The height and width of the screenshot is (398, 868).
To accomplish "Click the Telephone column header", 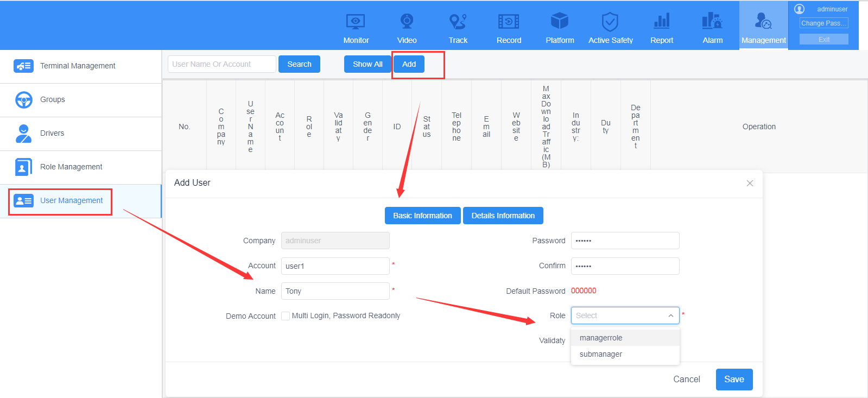I will pyautogui.click(x=457, y=127).
